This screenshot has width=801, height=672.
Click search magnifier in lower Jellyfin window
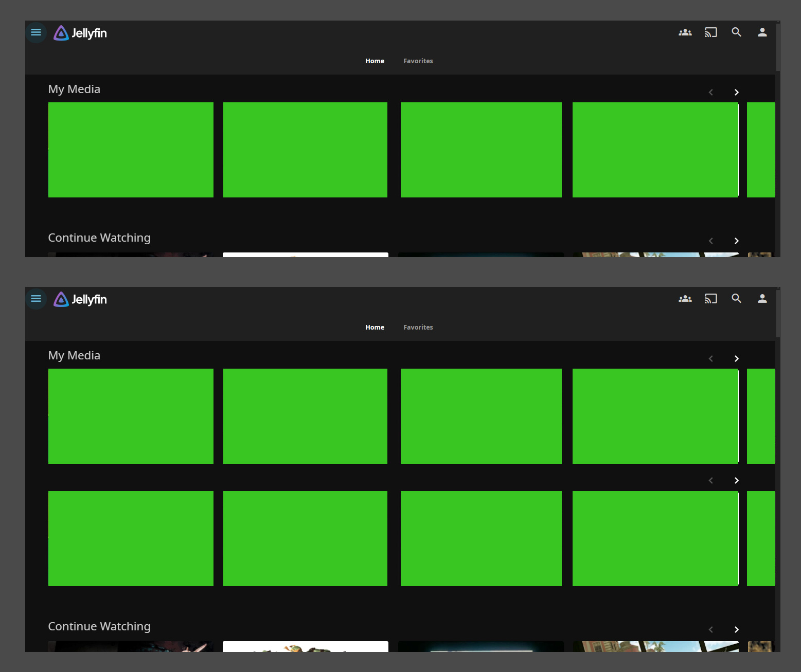736,299
